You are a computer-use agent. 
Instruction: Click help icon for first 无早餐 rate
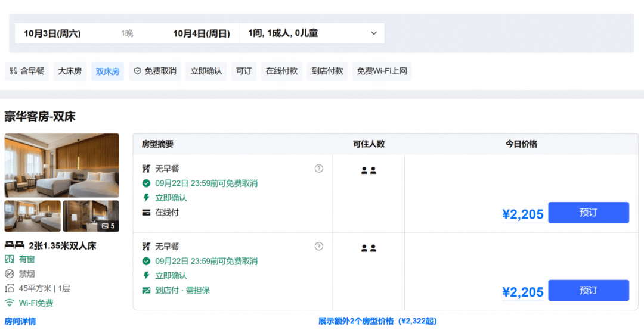(318, 169)
